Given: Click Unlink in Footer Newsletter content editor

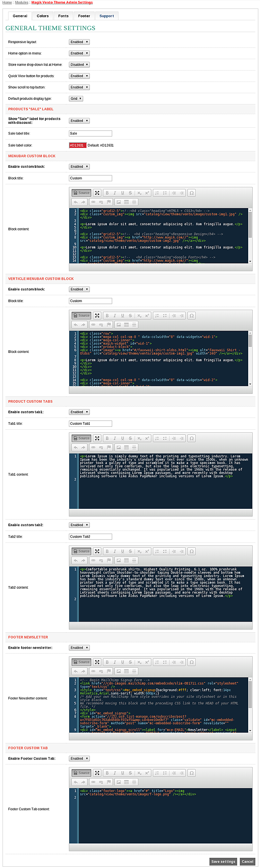Looking at the screenshot, I should (101, 671).
